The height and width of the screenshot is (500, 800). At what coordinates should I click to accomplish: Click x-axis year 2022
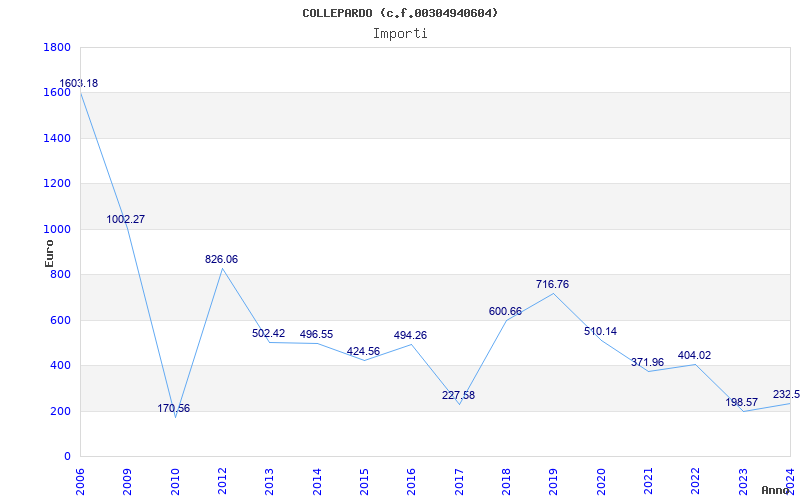[695, 481]
